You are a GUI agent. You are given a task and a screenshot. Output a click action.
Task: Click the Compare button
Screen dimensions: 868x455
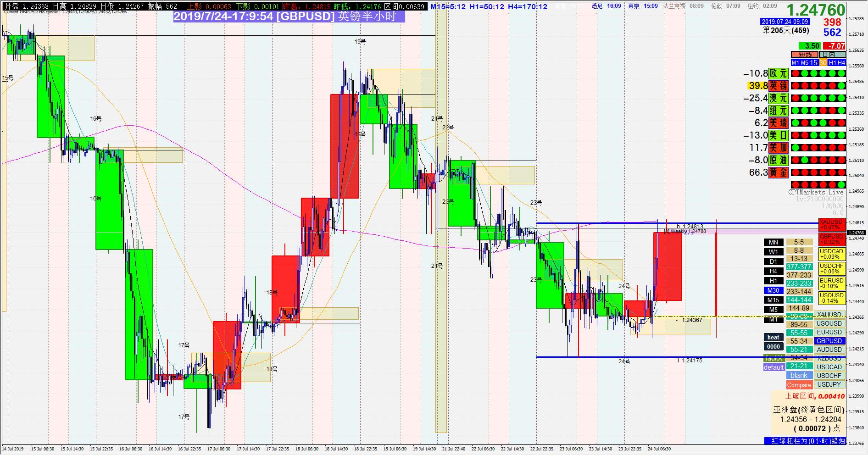point(799,385)
